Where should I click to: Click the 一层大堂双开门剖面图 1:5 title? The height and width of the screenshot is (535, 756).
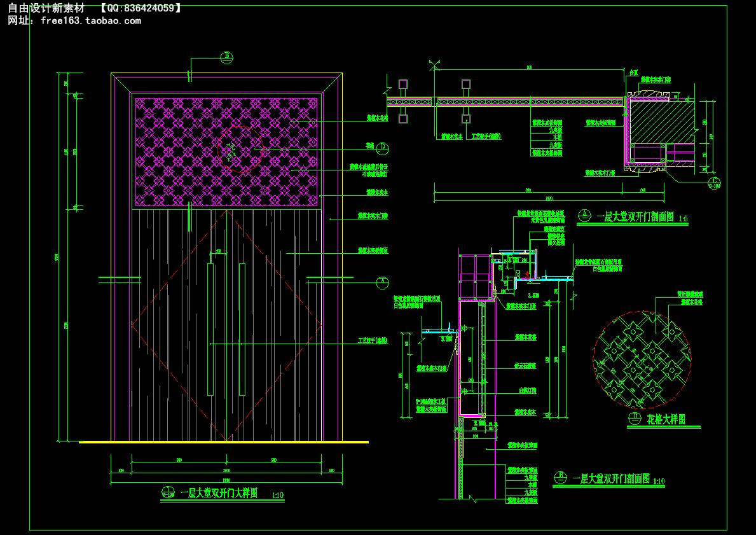click(x=642, y=218)
